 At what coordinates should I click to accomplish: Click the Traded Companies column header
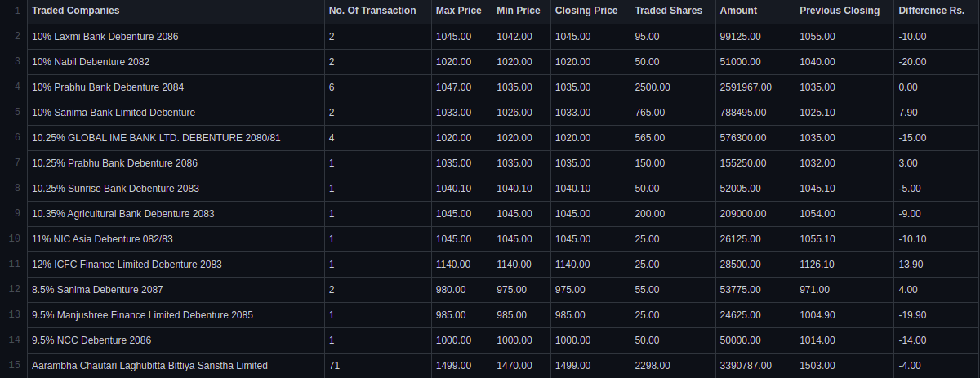click(x=175, y=11)
